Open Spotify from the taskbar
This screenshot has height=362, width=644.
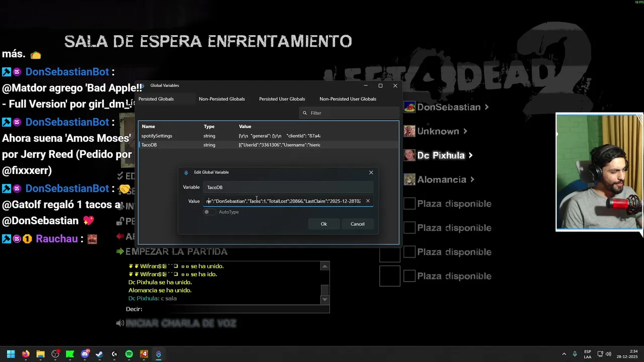(x=129, y=354)
